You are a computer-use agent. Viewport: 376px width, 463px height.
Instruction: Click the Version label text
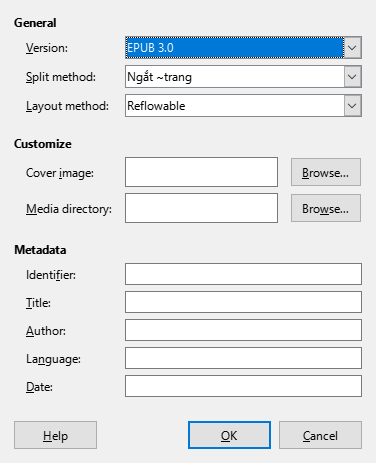[47, 48]
